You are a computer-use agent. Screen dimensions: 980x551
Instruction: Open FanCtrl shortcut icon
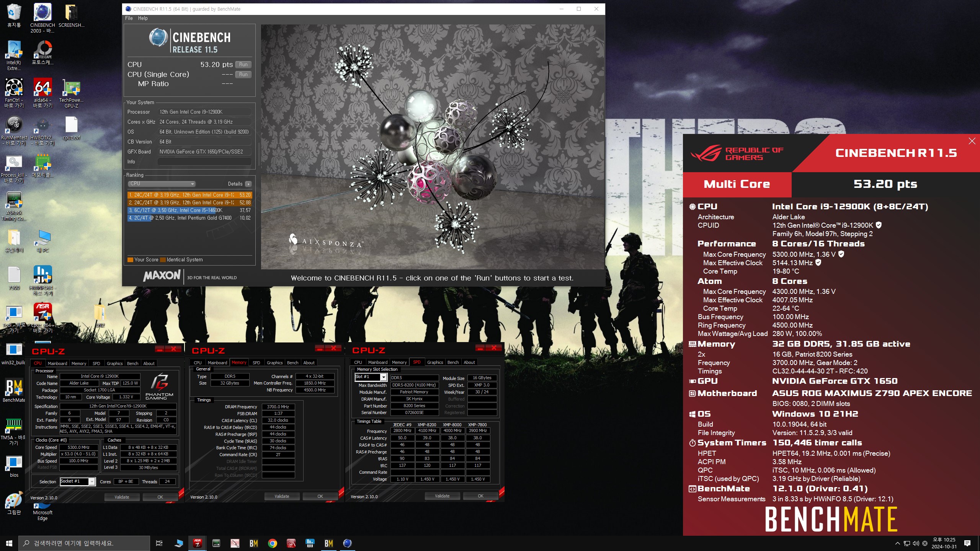[x=14, y=93]
